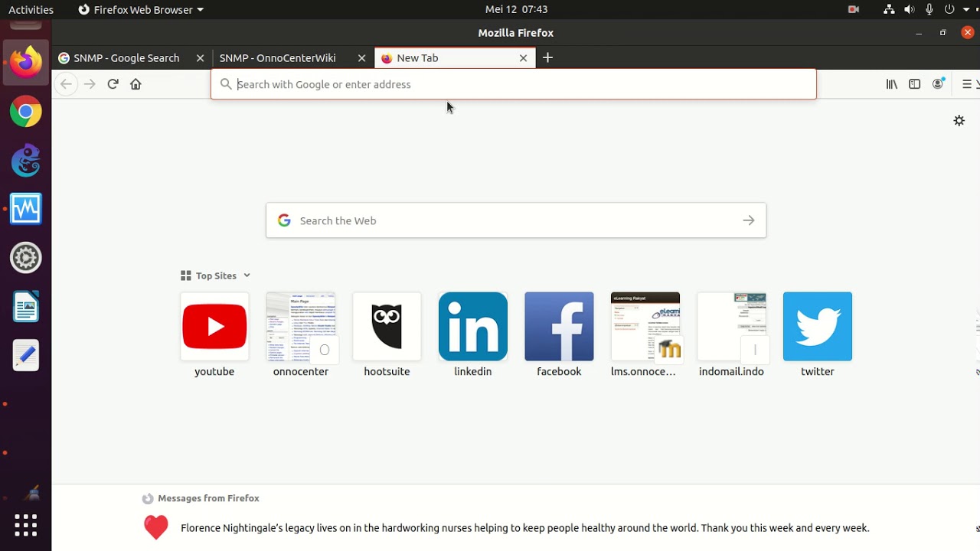Open the text editor dock icon
The width and height of the screenshot is (980, 551).
[x=25, y=355]
